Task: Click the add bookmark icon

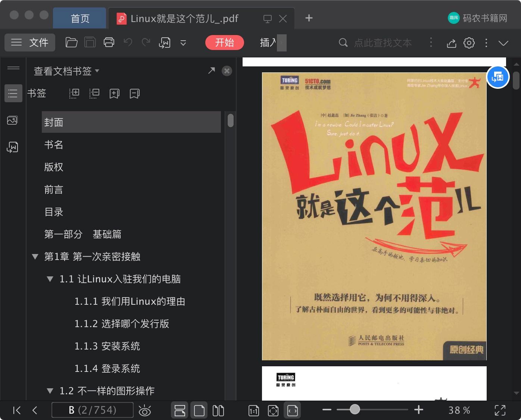Action: (x=115, y=93)
